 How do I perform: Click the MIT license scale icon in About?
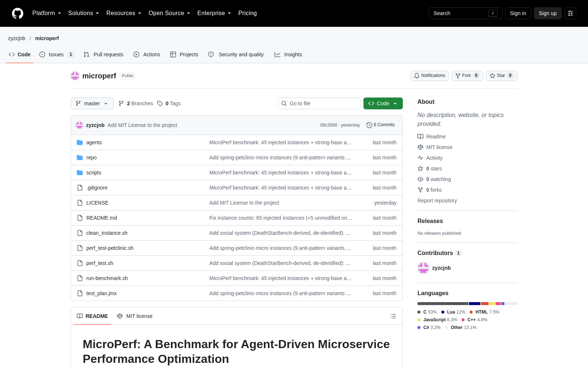coord(420,147)
